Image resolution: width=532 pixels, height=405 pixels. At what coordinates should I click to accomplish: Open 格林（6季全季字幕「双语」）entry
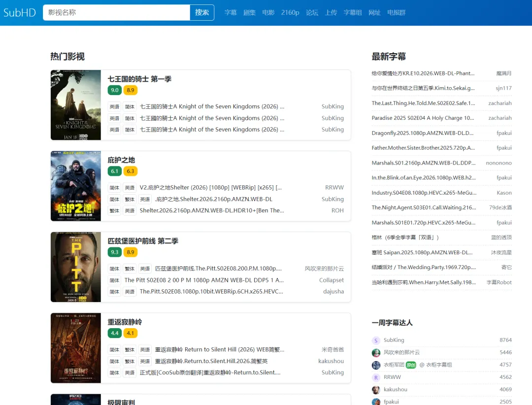coord(405,237)
